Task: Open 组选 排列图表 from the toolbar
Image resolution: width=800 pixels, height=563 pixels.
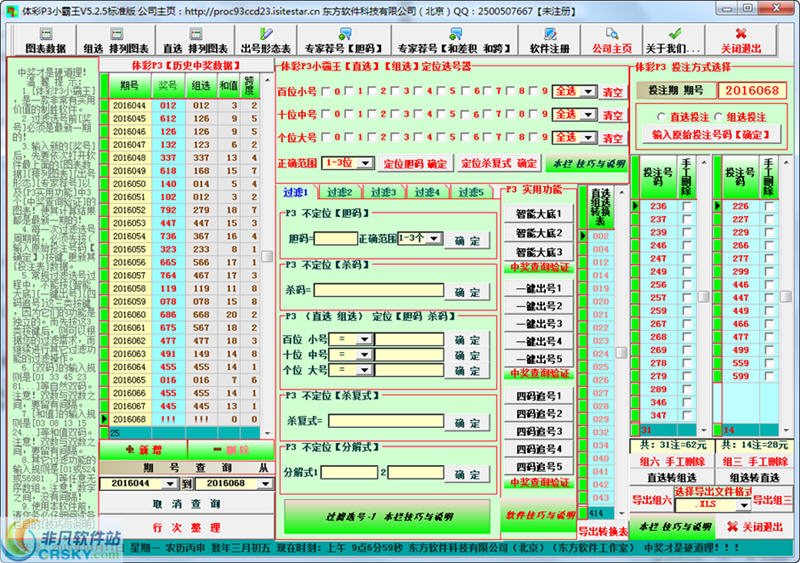Action: 116,40
